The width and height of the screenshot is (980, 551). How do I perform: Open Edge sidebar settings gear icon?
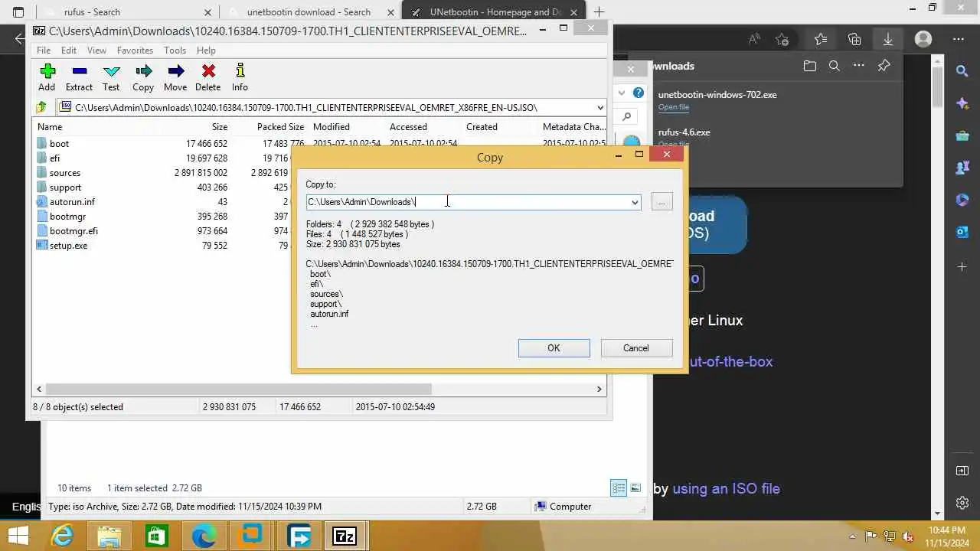click(962, 503)
